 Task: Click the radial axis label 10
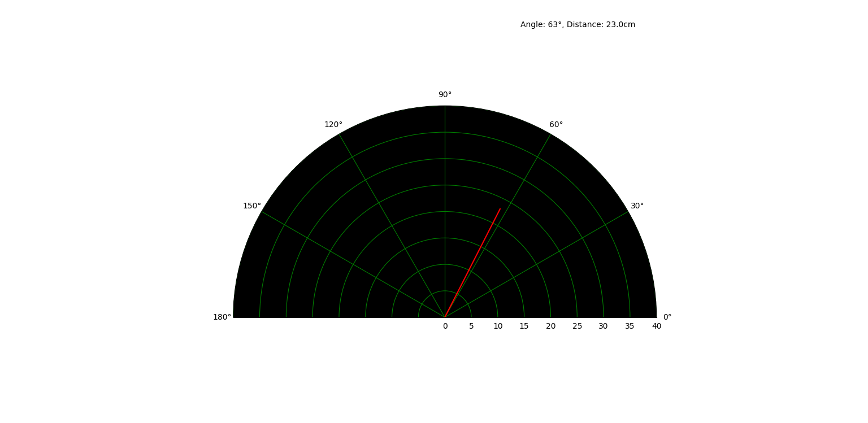[x=498, y=326]
